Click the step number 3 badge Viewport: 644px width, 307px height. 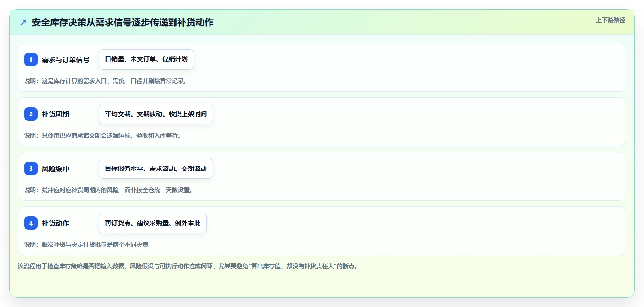point(31,168)
